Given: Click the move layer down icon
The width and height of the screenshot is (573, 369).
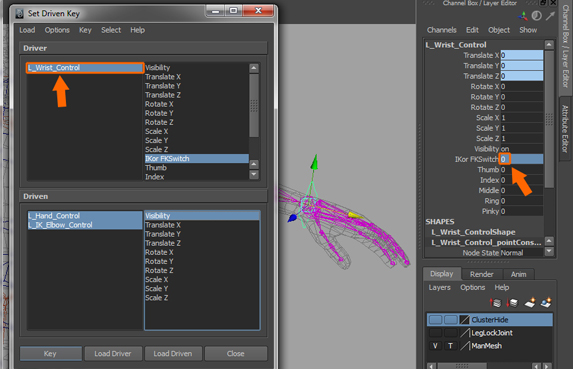Looking at the screenshot, I should click(512, 303).
